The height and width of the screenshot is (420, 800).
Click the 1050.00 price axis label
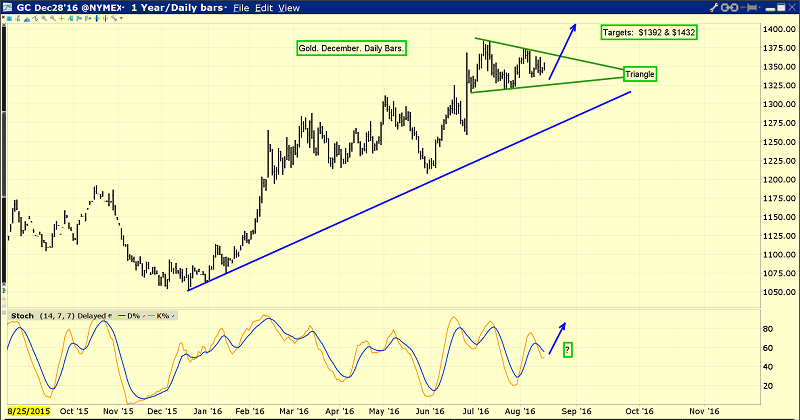pos(779,292)
